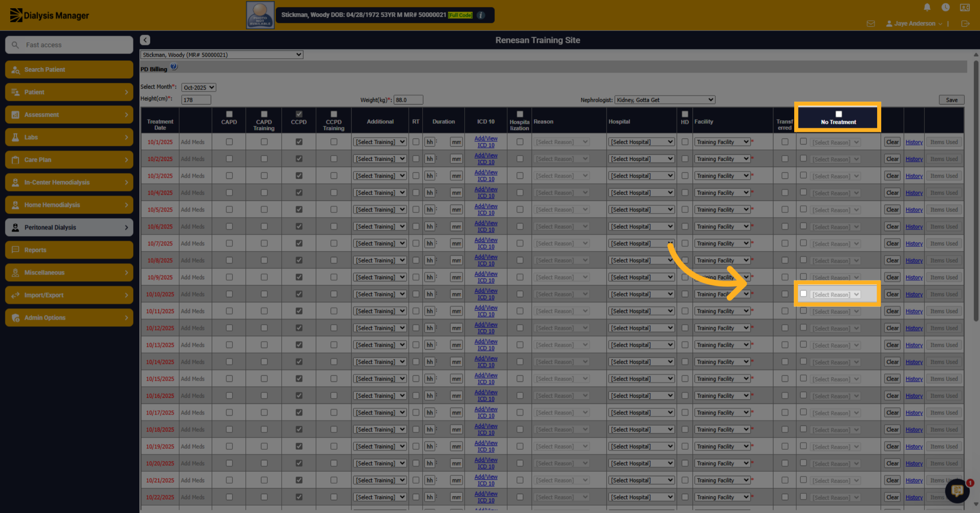Open PD Billing help icon
Image resolution: width=980 pixels, height=513 pixels.
(174, 67)
